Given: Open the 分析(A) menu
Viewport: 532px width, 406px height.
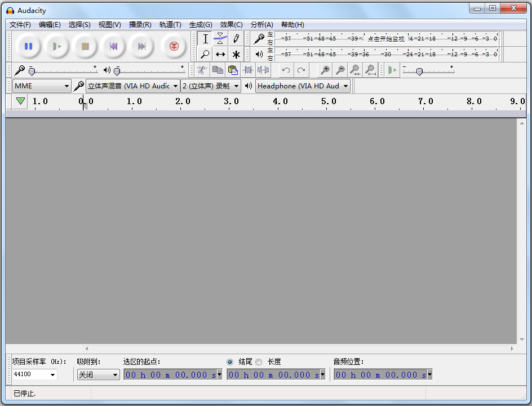Looking at the screenshot, I should pyautogui.click(x=261, y=25).
